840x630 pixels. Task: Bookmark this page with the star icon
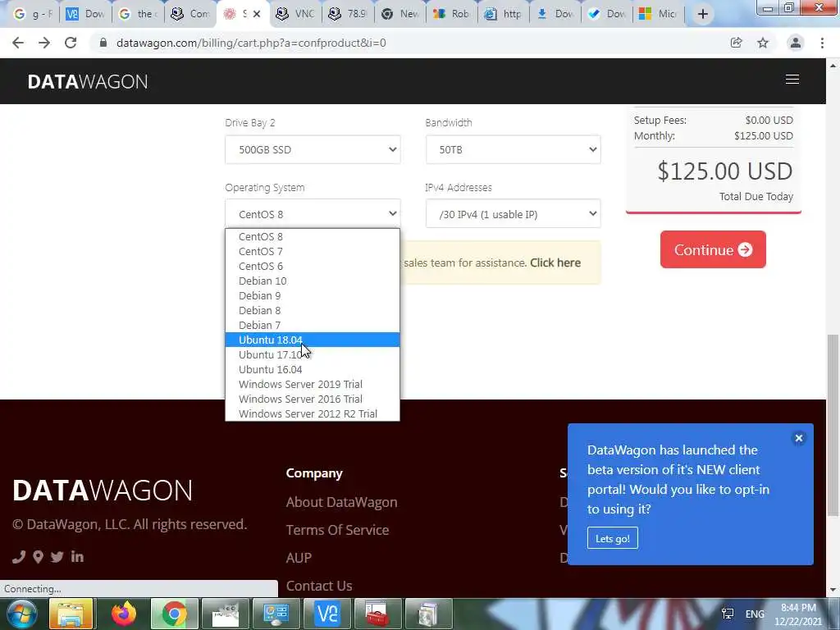click(x=763, y=43)
